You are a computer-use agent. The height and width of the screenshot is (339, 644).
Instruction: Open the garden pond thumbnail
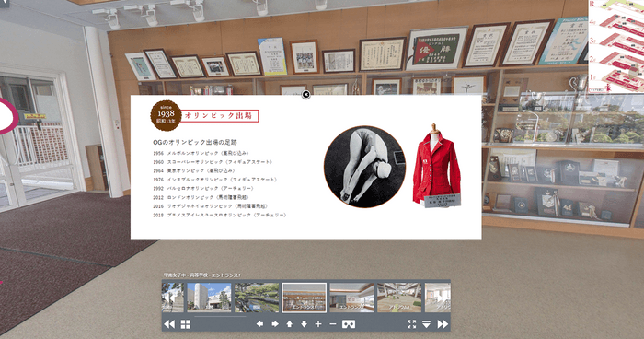click(x=257, y=298)
